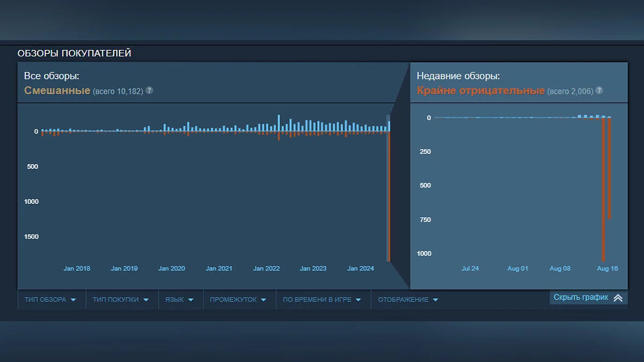The width and height of the screenshot is (644, 362).
Task: Click the Смешанные overall review rating
Action: tap(57, 91)
